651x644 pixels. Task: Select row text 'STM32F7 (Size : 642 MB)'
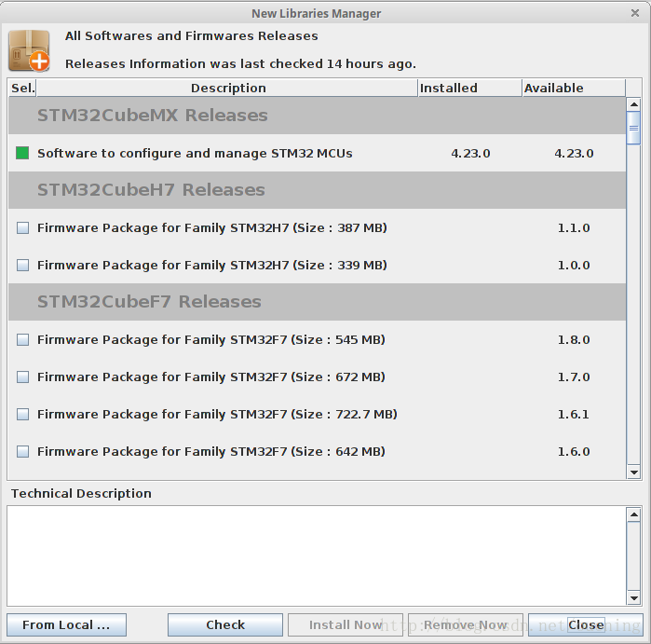[307, 451]
